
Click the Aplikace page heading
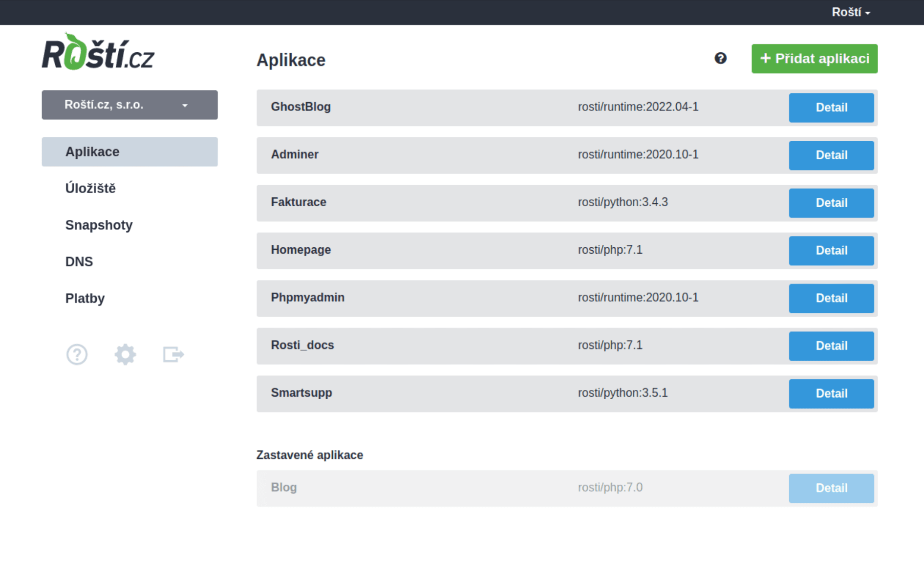coord(291,60)
